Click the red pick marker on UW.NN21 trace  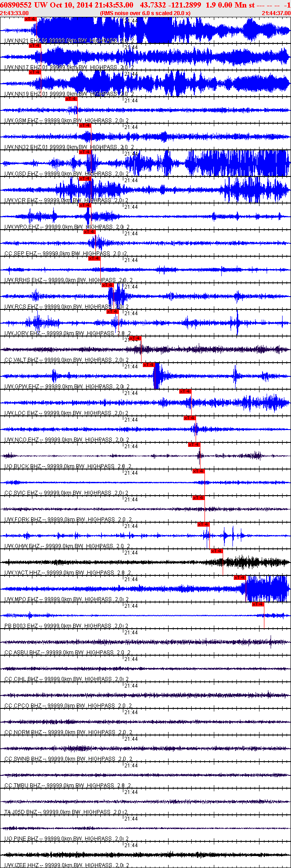(30, 19)
